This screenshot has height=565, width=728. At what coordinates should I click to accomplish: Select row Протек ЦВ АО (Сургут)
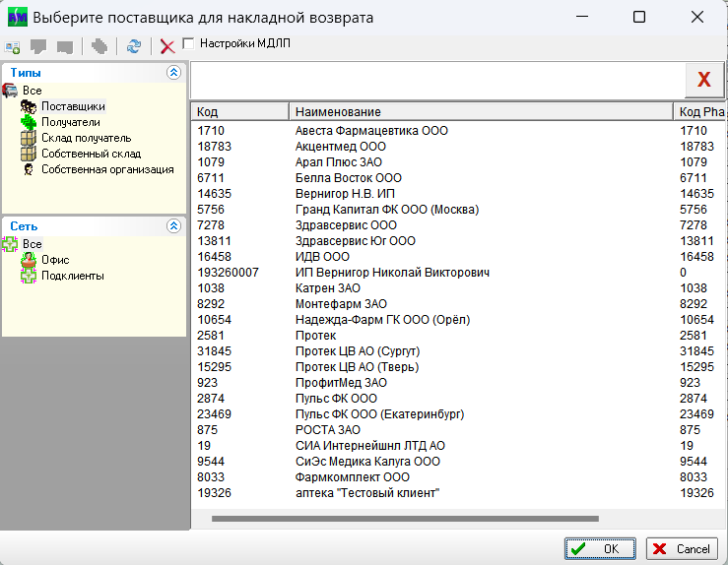(457, 351)
